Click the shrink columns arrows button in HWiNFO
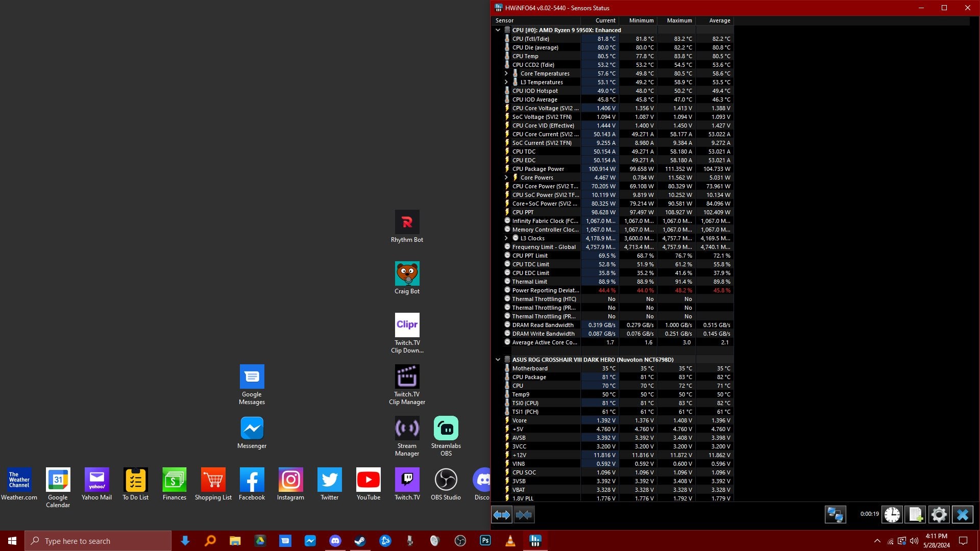Screen dimensions: 980x551 point(524,515)
